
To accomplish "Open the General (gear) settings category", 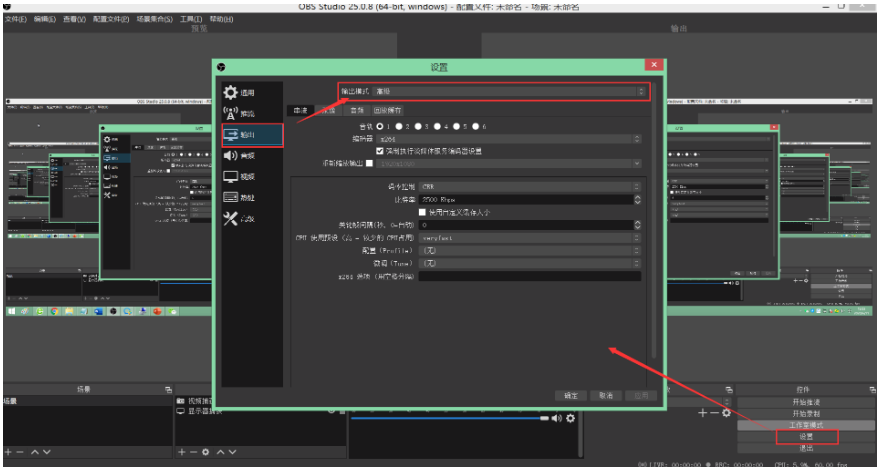I will point(230,92).
